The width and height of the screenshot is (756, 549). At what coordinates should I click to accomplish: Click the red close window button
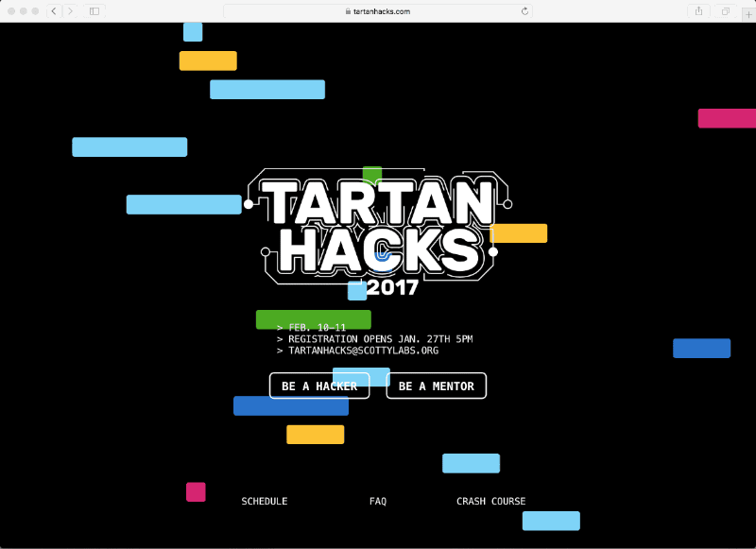tap(11, 11)
